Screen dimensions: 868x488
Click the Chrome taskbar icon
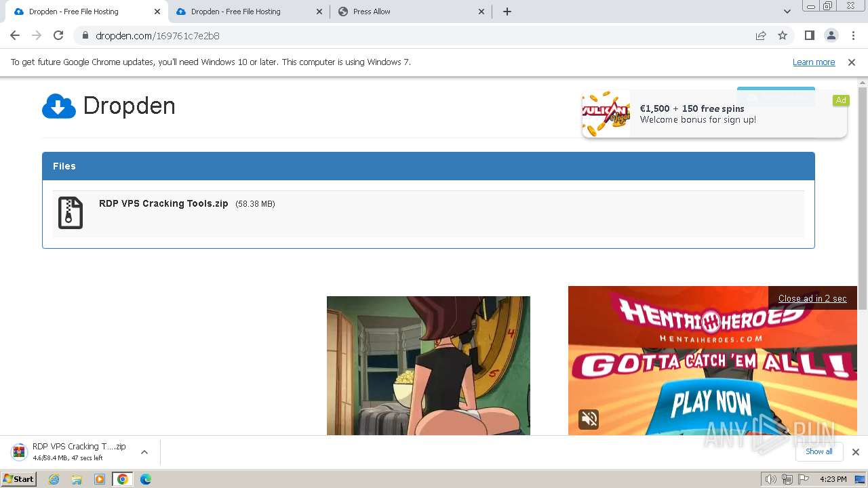point(122,479)
